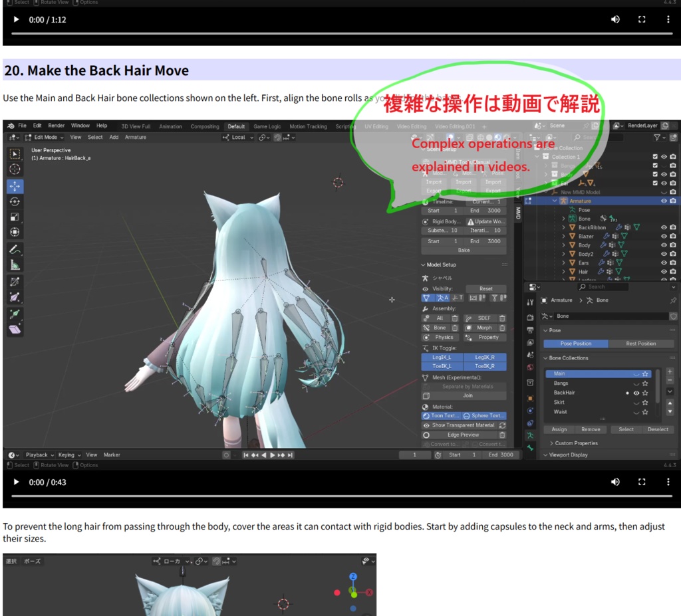Open the Object properties tab (orange square)
This screenshot has width=681, height=616.
pyautogui.click(x=530, y=398)
